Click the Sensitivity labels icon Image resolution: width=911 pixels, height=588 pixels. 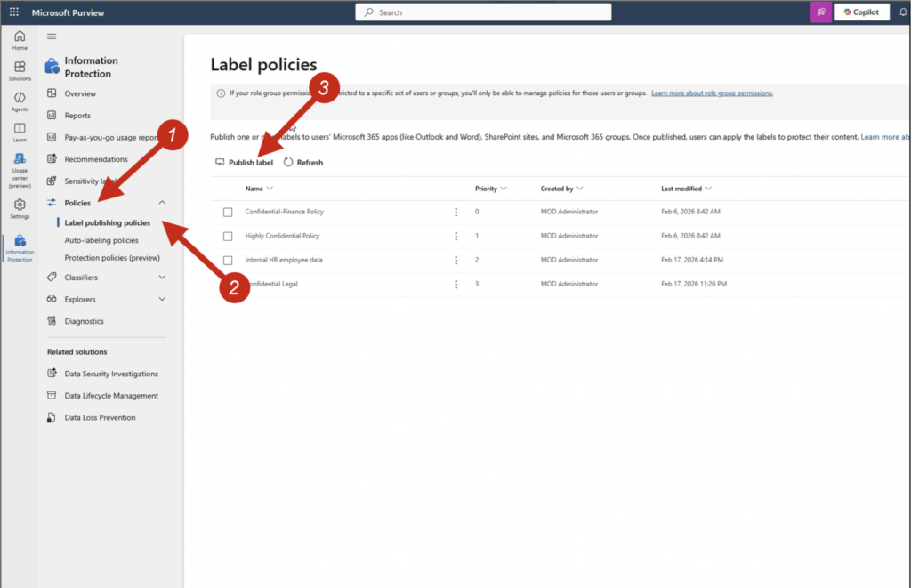52,181
